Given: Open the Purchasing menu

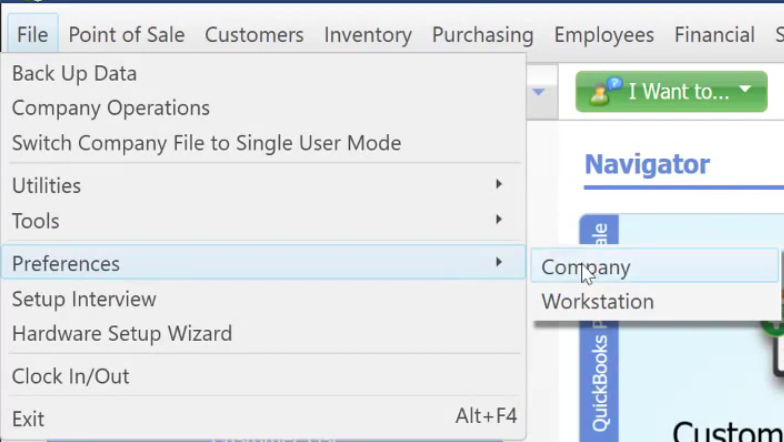Looking at the screenshot, I should coord(482,34).
